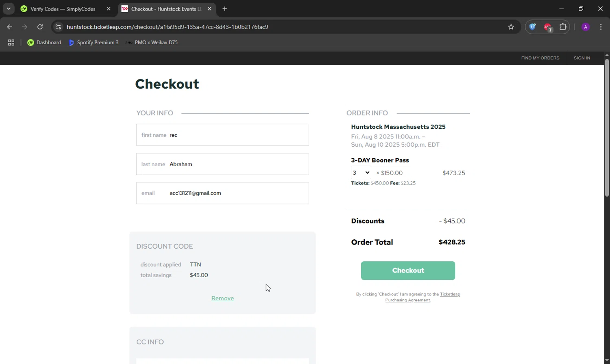Open Spotify Premium 3 bookmark
The image size is (610, 364).
pos(94,42)
